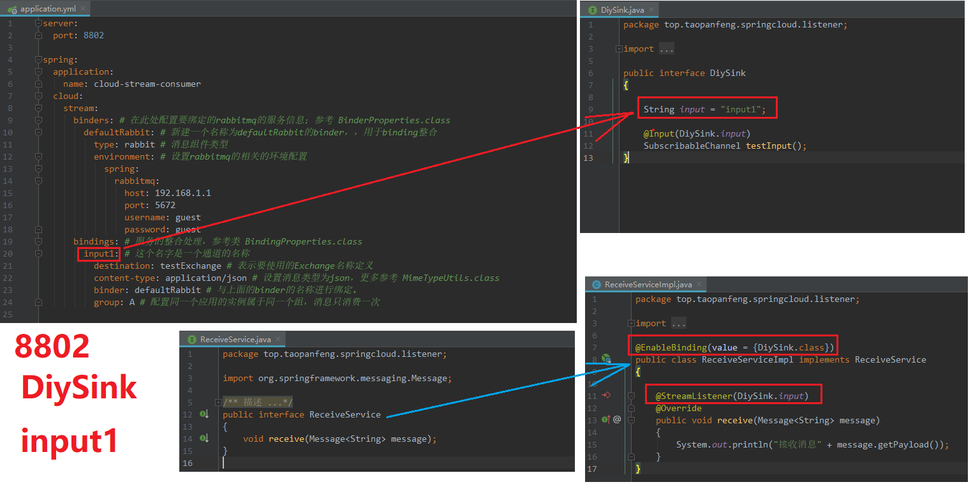The width and height of the screenshot is (980, 489).
Task: Collapse the binders: block in application.yml
Action: (38, 121)
